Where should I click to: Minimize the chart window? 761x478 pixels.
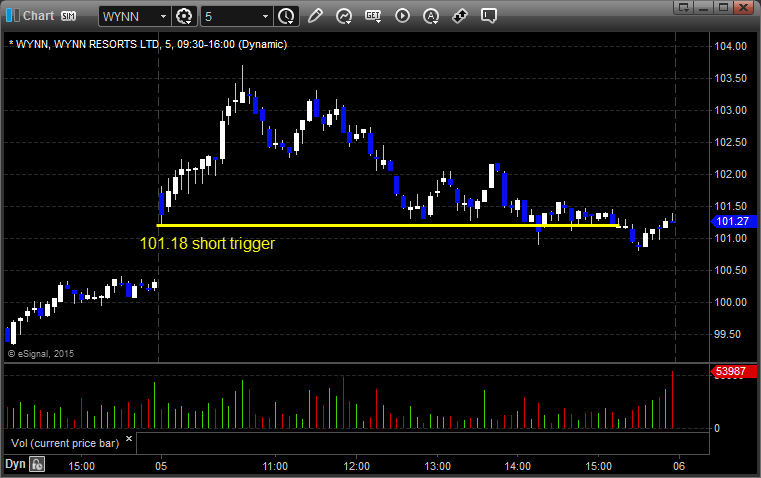coord(704,7)
